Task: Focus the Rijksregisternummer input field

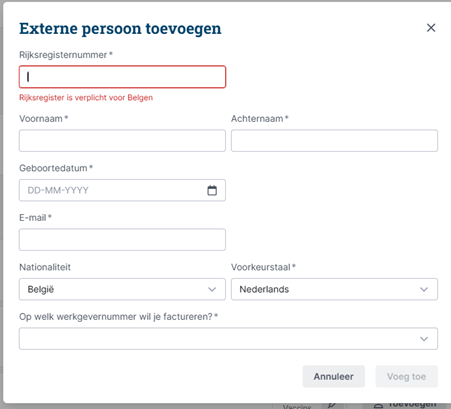Action: pos(122,77)
